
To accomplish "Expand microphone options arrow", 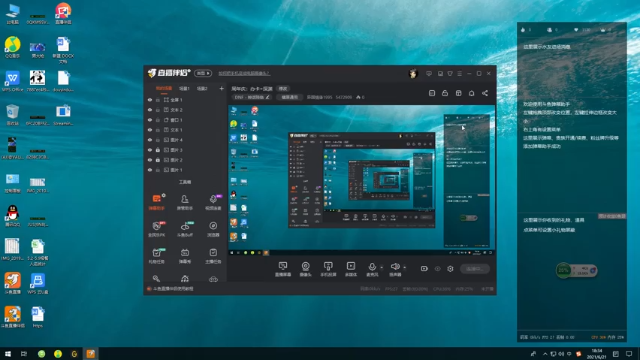I will (382, 268).
